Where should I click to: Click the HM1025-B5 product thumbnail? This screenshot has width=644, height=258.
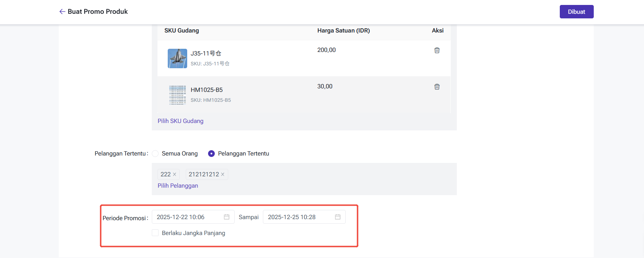[x=177, y=95]
